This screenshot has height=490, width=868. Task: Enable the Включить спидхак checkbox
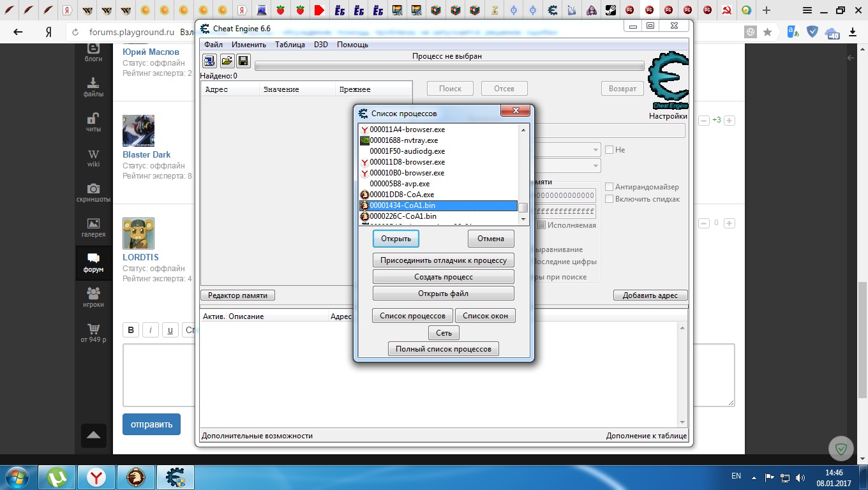[x=610, y=199]
